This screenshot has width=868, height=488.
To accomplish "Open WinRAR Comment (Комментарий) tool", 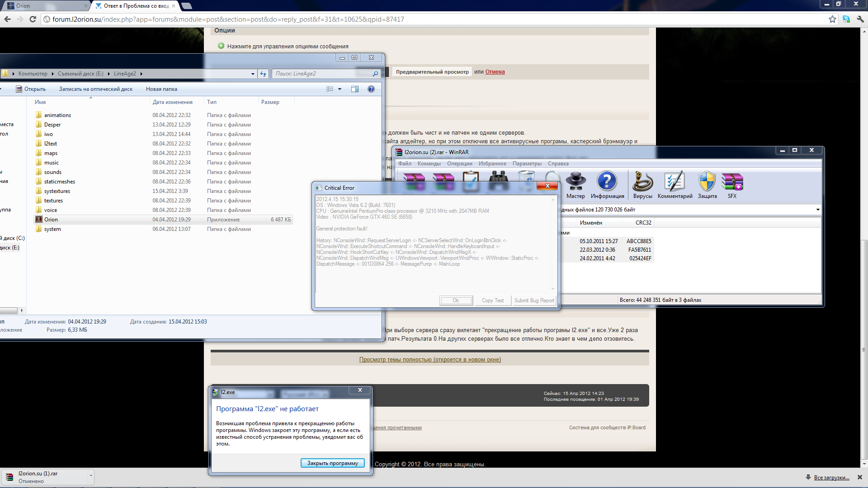I will [675, 185].
